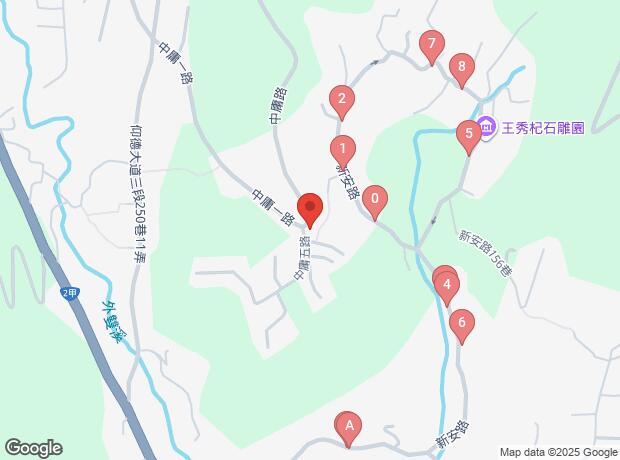
Task: Select the pin labeled 6
Action: 462,326
